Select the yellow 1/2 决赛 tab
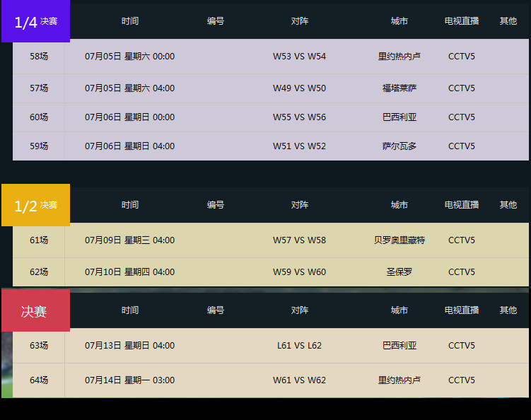Image resolution: width=531 pixels, height=420 pixels. coord(35,205)
